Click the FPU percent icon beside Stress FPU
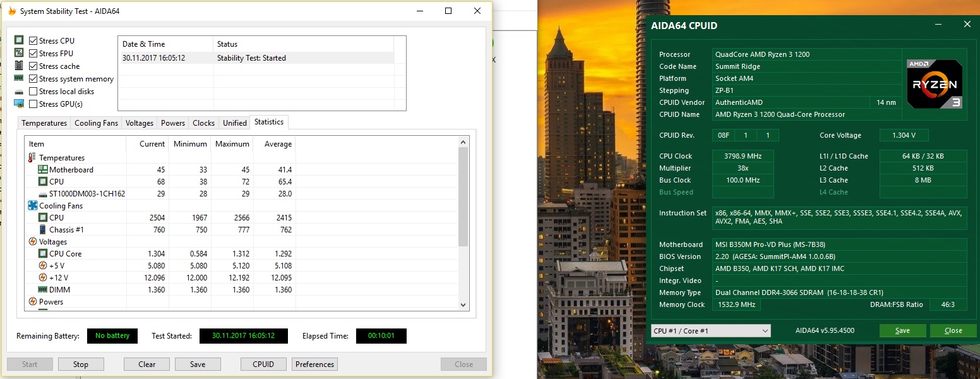The width and height of the screenshot is (980, 379). coord(19,52)
